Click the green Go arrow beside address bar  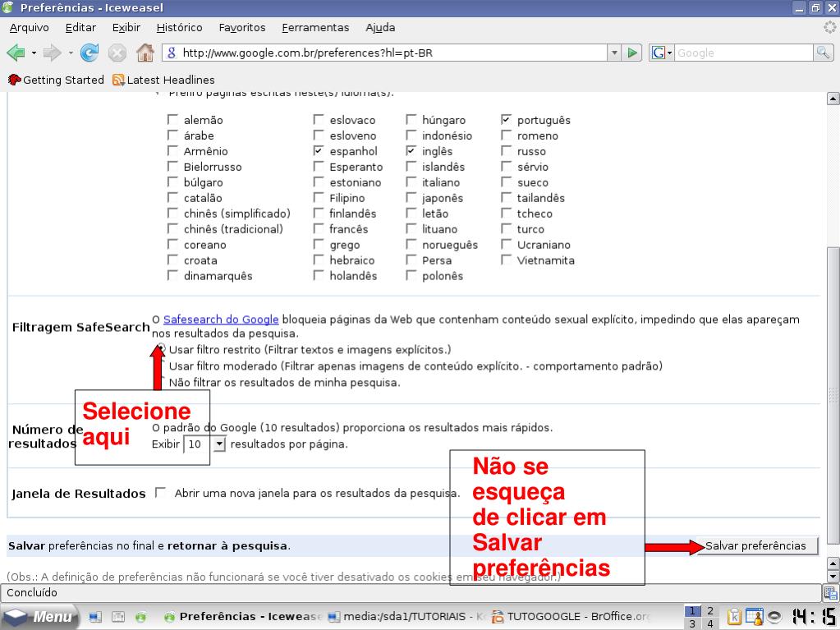(633, 53)
